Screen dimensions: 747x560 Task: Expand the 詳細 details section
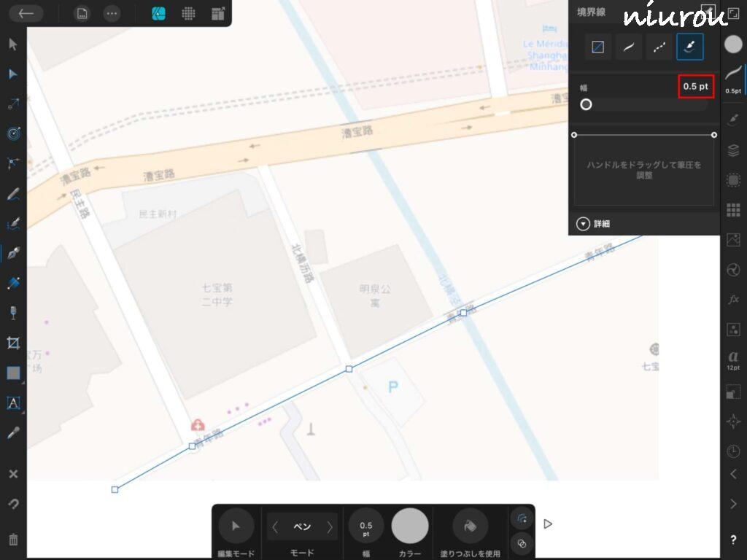[583, 224]
